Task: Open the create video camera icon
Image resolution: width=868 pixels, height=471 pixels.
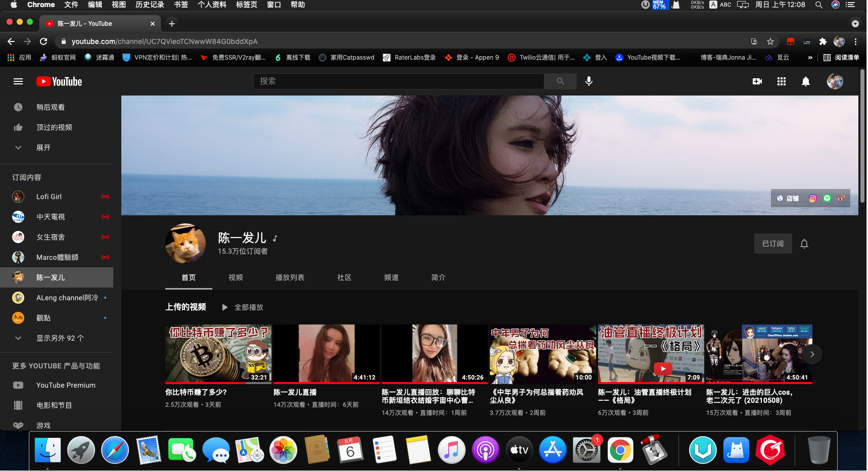Action: [x=757, y=81]
